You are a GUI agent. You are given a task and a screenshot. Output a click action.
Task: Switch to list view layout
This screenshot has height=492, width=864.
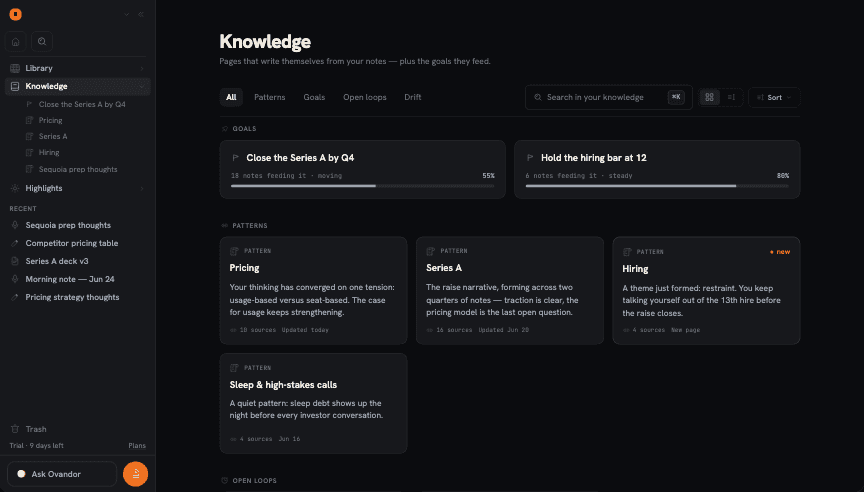click(731, 98)
